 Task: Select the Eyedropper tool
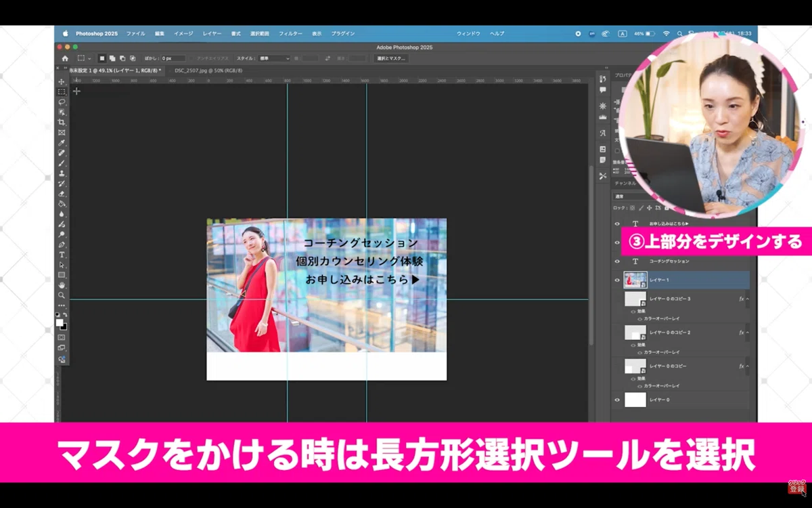(62, 143)
